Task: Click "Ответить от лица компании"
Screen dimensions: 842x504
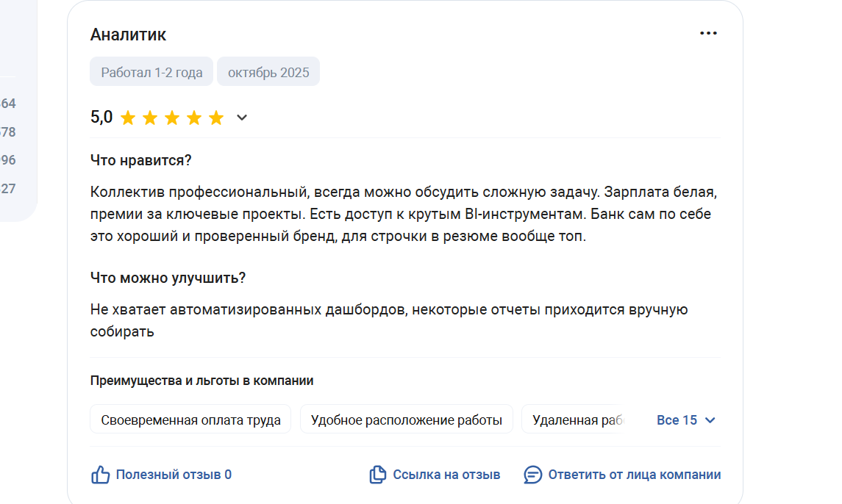Action: [634, 475]
